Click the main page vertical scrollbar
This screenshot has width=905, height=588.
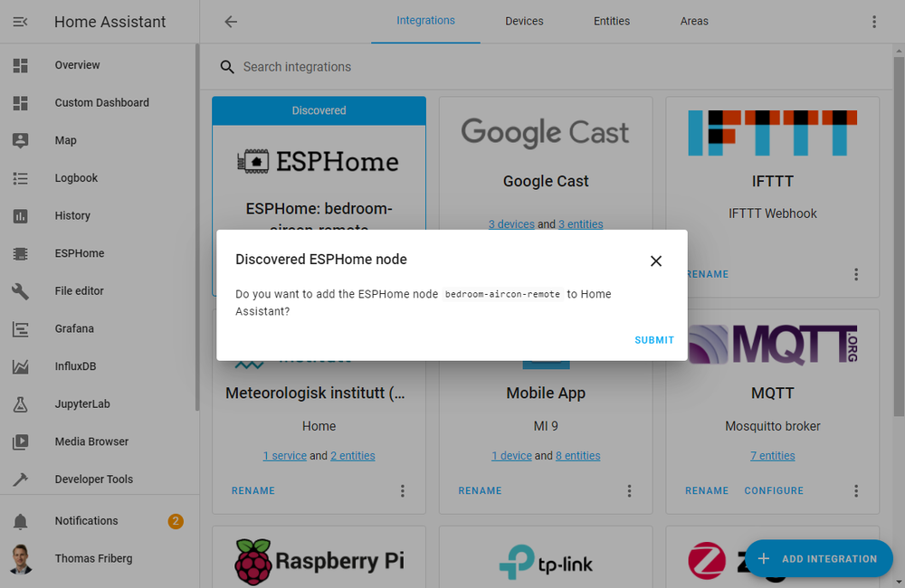pyautogui.click(x=899, y=237)
